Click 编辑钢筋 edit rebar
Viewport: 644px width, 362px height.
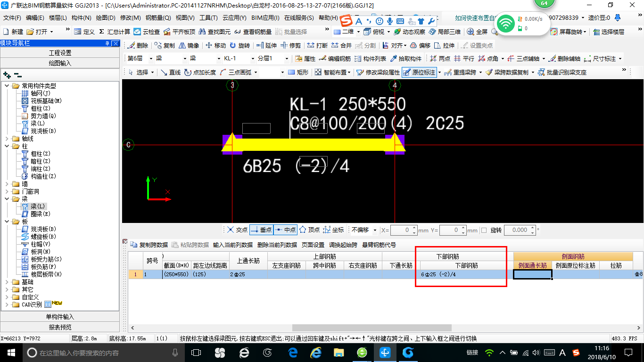335,59
